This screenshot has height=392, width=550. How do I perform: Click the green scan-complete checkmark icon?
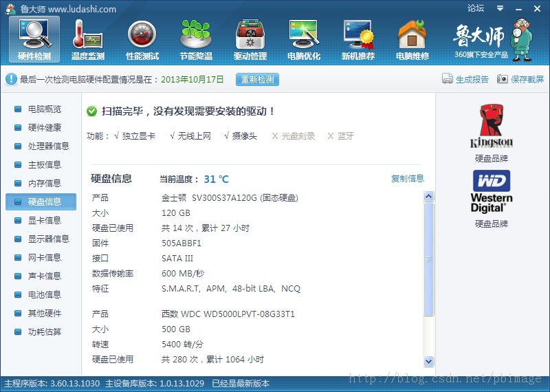click(91, 111)
